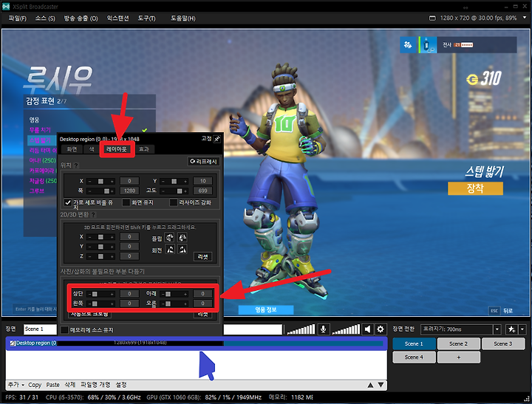532x404 pixels.
Task: Click 파일명 개명 rename button
Action: point(95,385)
